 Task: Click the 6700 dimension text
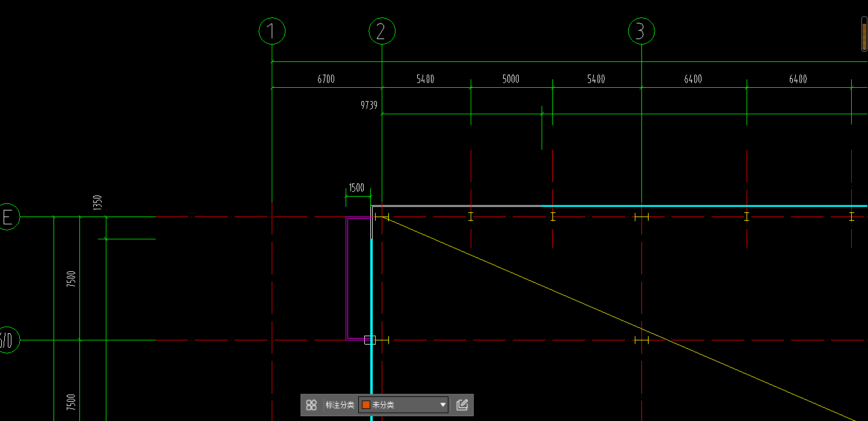[326, 79]
